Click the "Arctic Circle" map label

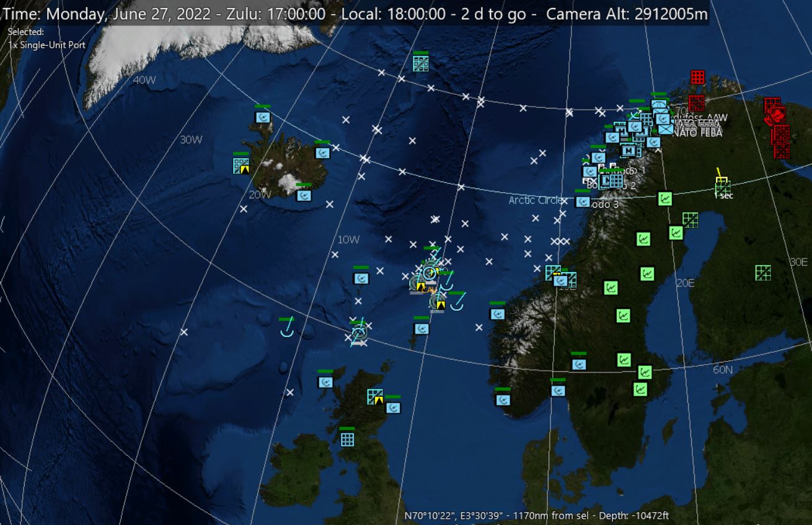point(536,200)
